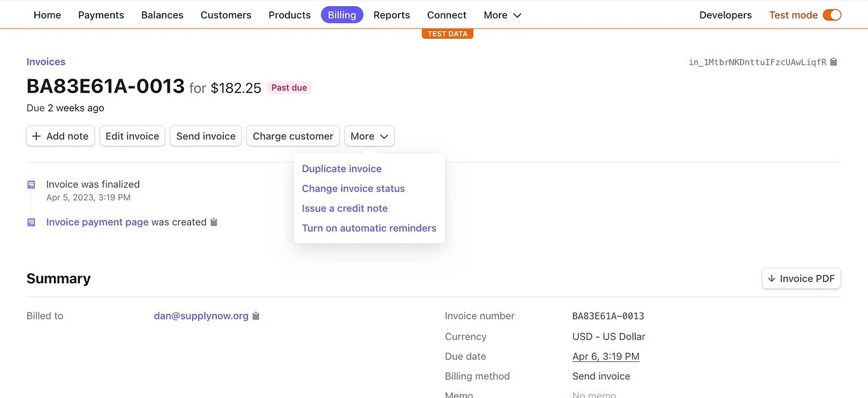Image resolution: width=868 pixels, height=398 pixels.
Task: Select Change invoice status option
Action: pyautogui.click(x=353, y=188)
